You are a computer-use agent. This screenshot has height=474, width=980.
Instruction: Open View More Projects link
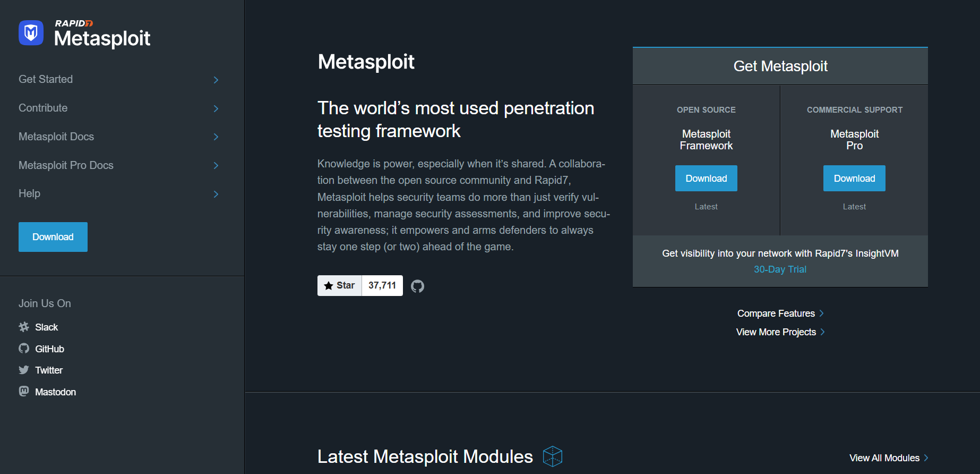(x=776, y=332)
